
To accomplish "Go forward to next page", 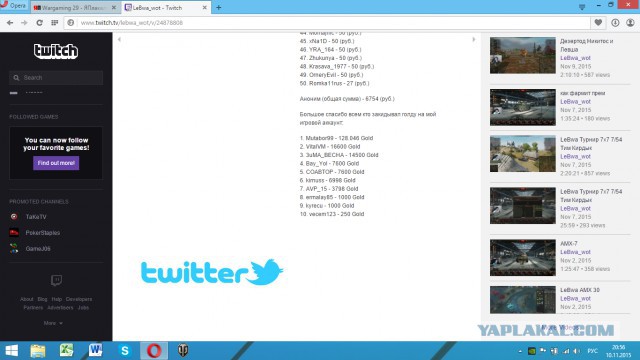I will [x=24, y=23].
